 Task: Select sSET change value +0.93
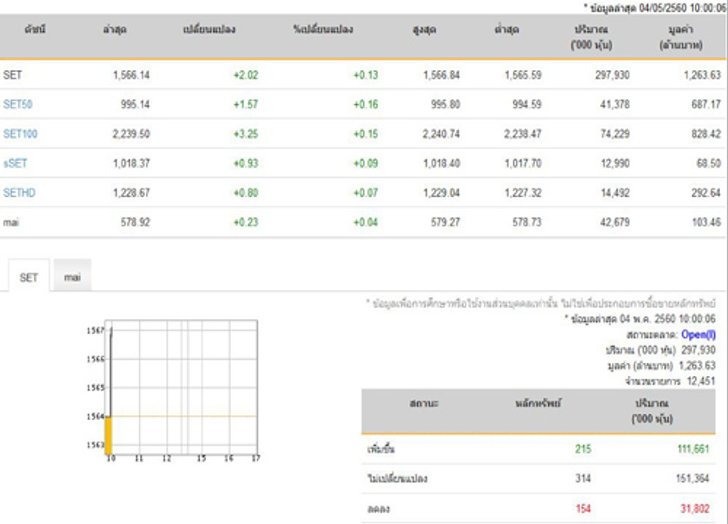click(x=246, y=163)
